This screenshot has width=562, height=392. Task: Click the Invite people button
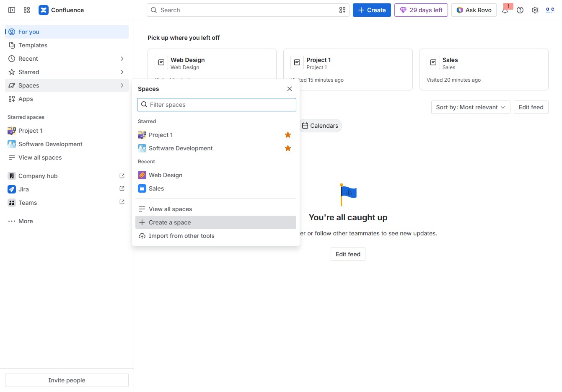(67, 380)
